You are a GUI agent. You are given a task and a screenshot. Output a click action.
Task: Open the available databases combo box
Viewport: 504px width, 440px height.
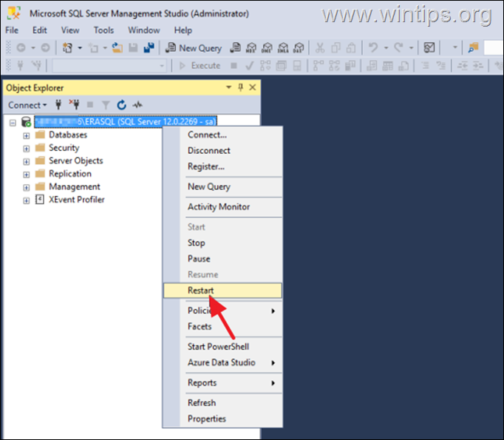(x=109, y=66)
